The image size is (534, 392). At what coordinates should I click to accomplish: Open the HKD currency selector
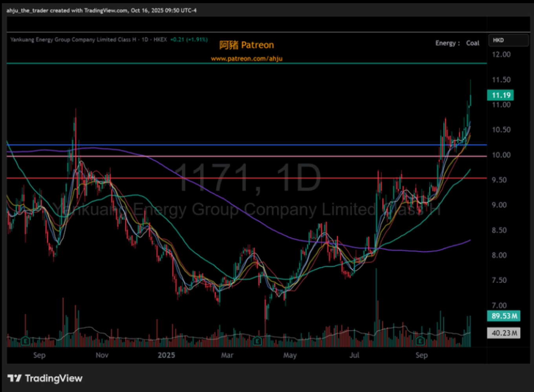coord(508,40)
